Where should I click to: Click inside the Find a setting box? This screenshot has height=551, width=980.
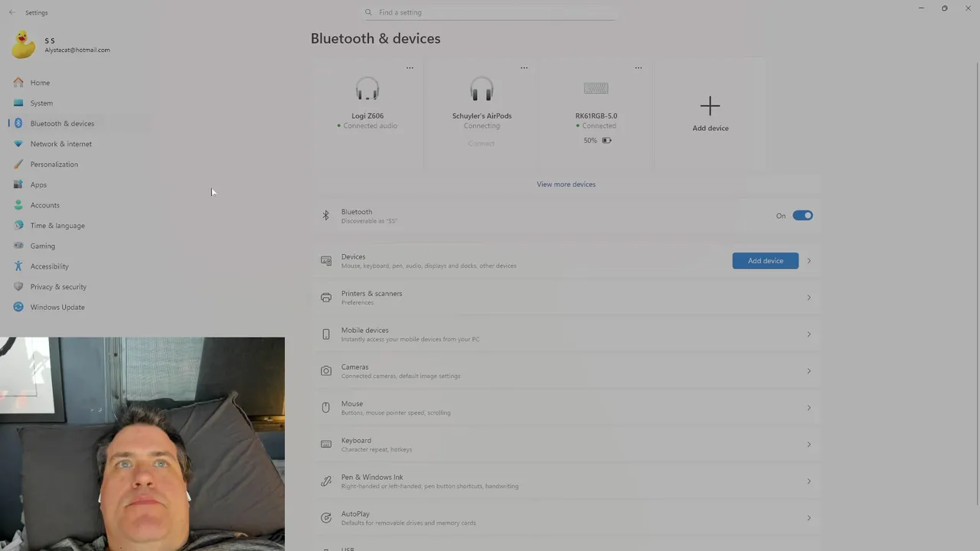pos(490,12)
